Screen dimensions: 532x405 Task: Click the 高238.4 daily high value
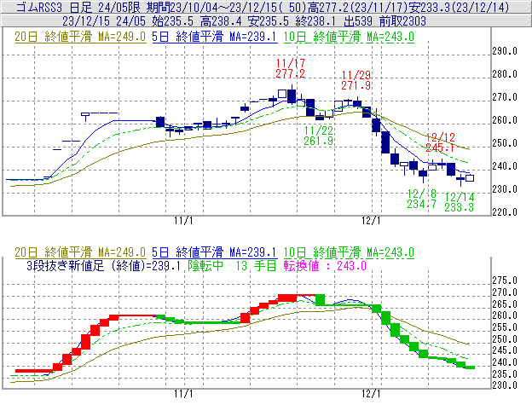click(x=221, y=21)
